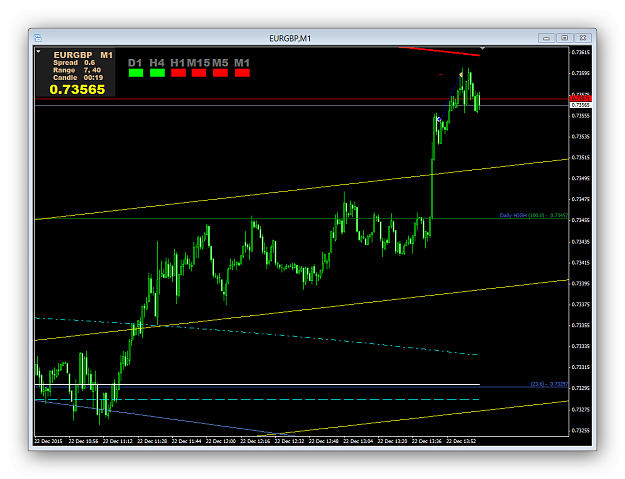This screenshot has width=625, height=479.
Task: Click the Daily HIGH (100.0) level label
Action: (534, 215)
